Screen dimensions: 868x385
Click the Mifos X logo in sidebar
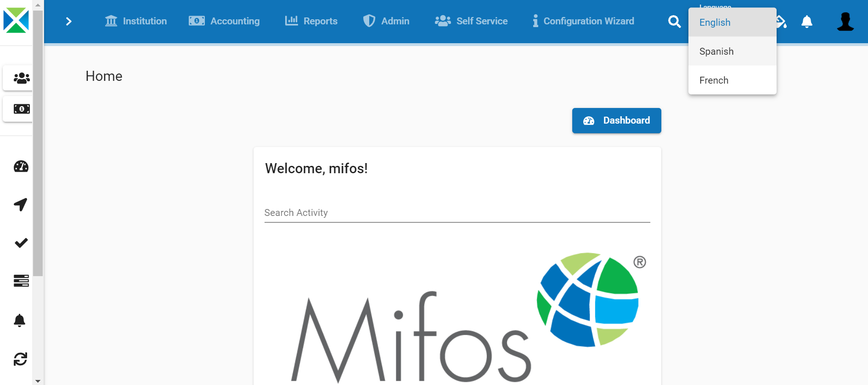(x=16, y=20)
